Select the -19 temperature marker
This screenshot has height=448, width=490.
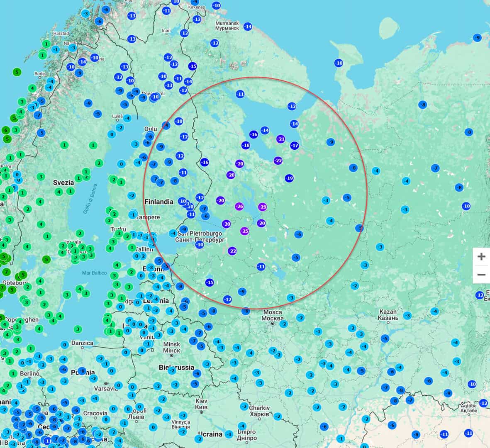pyautogui.click(x=289, y=178)
